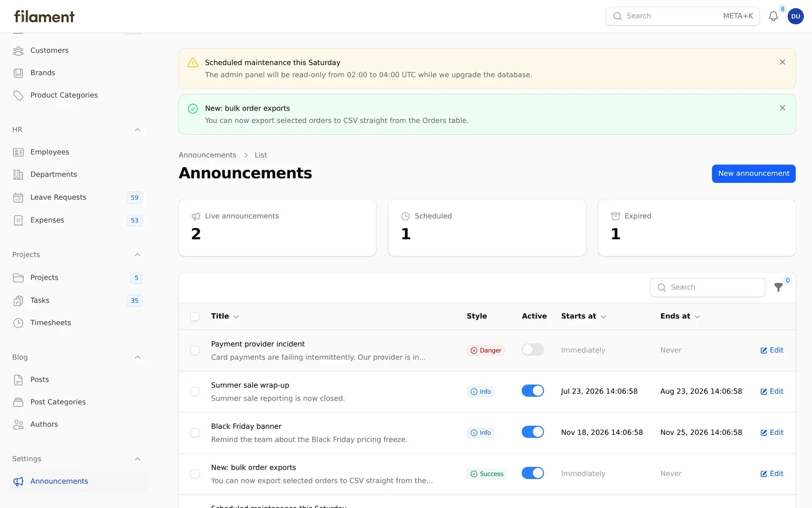The height and width of the screenshot is (508, 812).
Task: Open the DU user avatar menu
Action: pyautogui.click(x=795, y=16)
